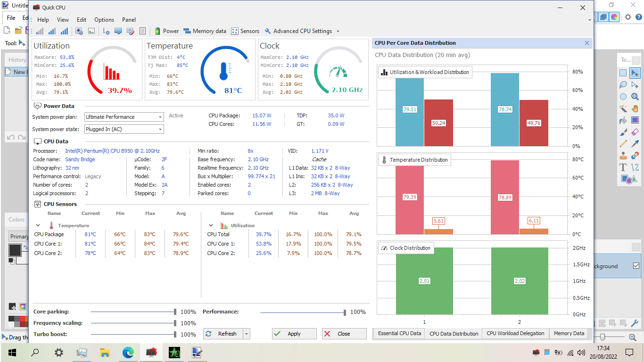This screenshot has height=362, width=644.
Task: Select Magic Wand tool in Paint.NET
Action: [x=623, y=108]
